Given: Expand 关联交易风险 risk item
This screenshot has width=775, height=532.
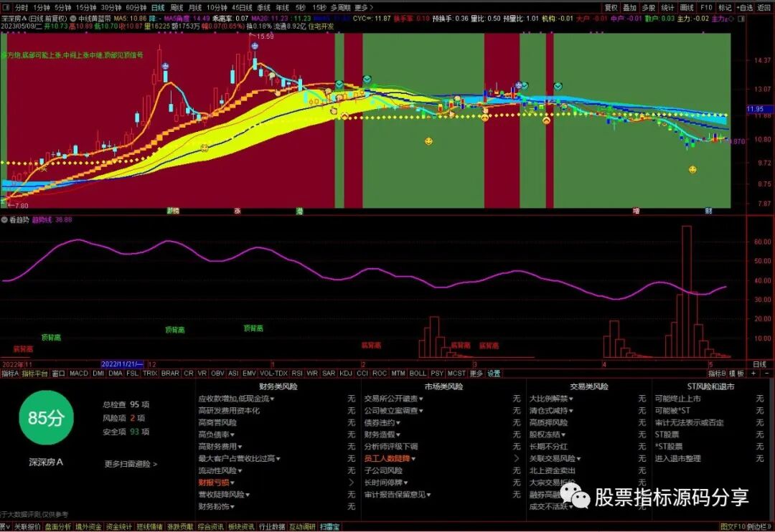Looking at the screenshot, I should (x=555, y=459).
